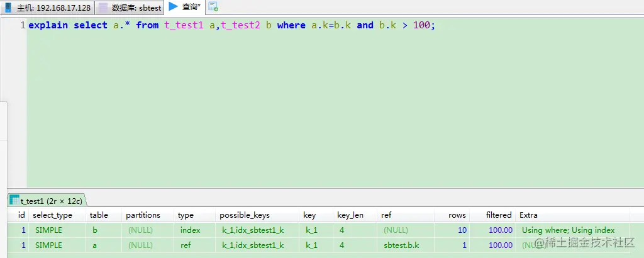644x258 pixels.
Task: Click the database icon beside sbtest
Action: 104,8
